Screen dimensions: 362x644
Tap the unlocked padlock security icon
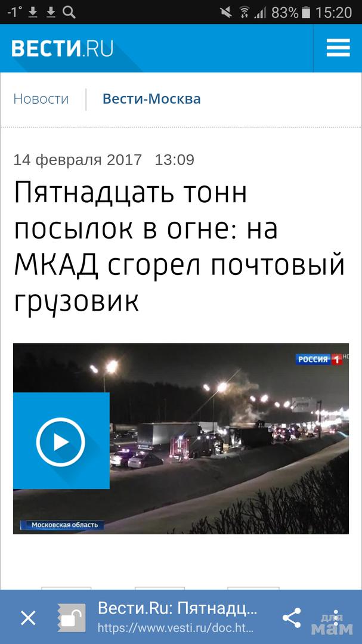[x=72, y=617]
